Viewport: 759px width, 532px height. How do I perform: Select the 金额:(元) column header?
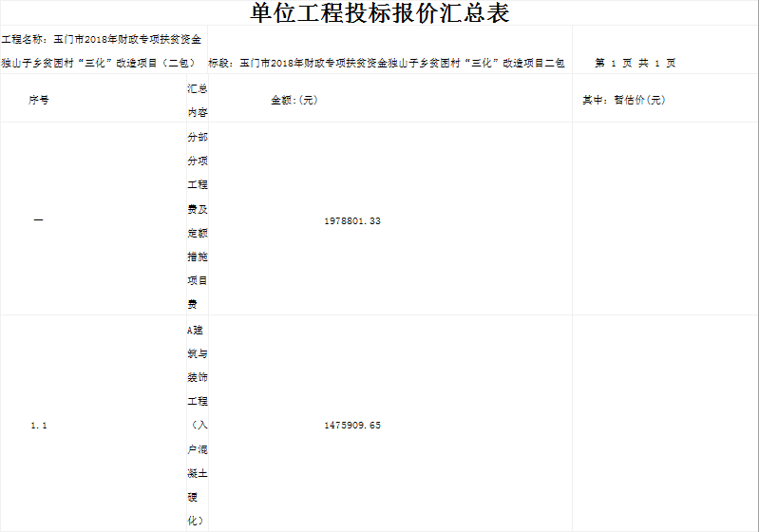click(x=294, y=100)
